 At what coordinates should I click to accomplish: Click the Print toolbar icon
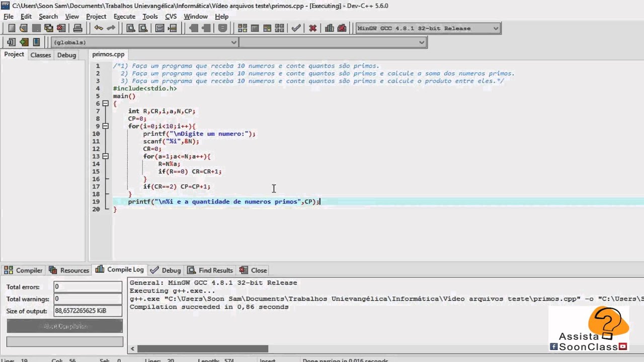pyautogui.click(x=77, y=28)
